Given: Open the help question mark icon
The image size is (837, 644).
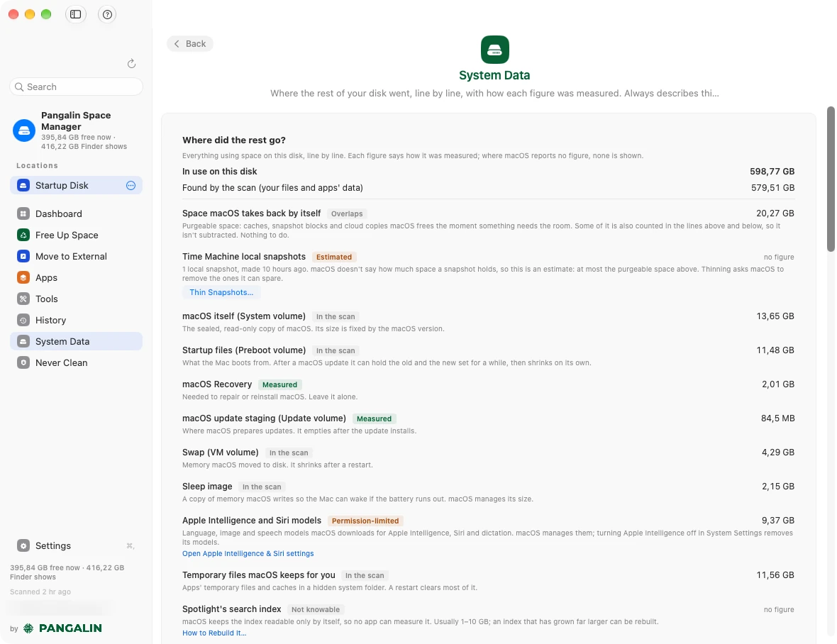Looking at the screenshot, I should (107, 14).
